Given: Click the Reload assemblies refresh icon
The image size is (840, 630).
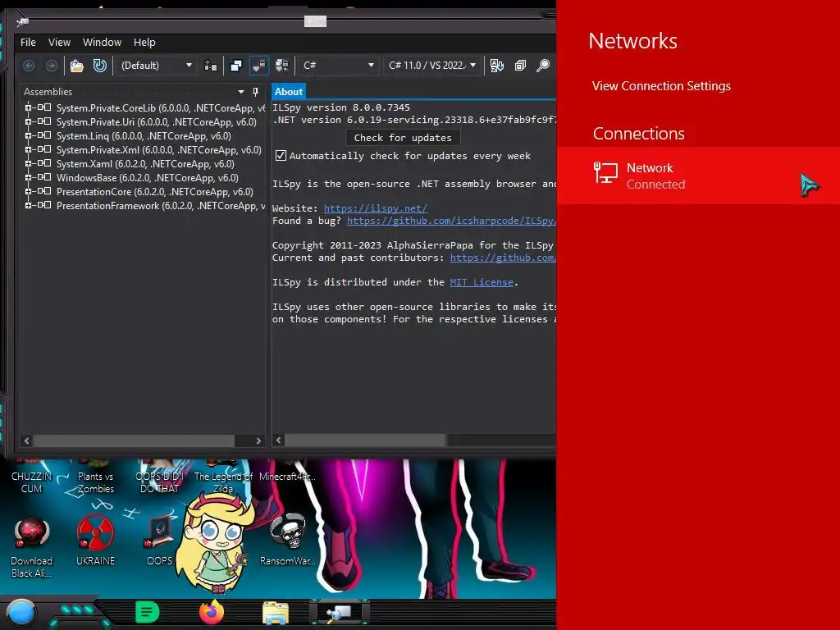Looking at the screenshot, I should [x=100, y=66].
